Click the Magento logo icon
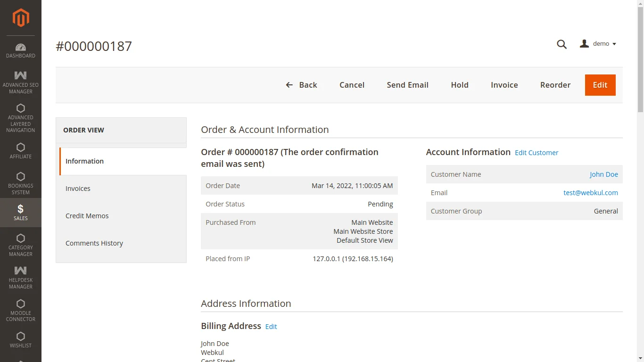 coord(21,18)
